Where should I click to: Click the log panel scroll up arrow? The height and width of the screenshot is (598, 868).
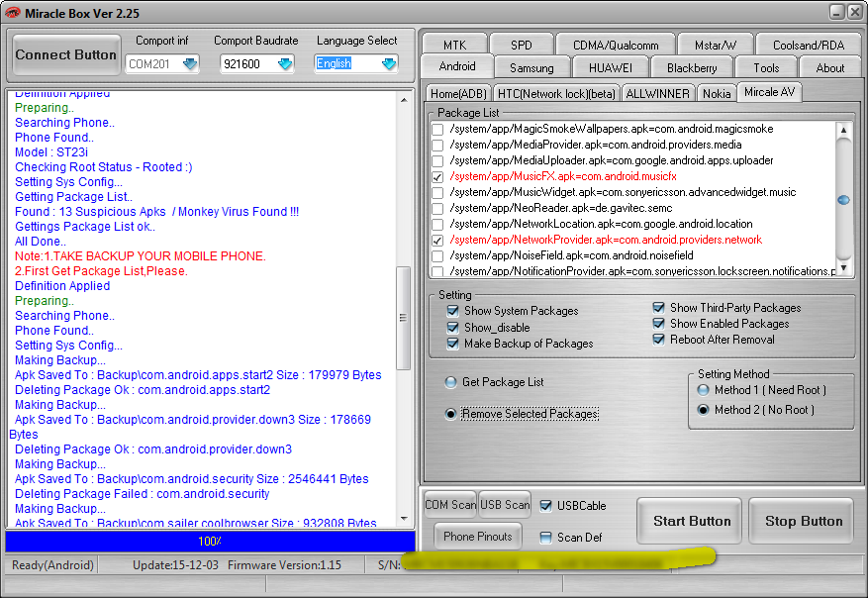[x=404, y=100]
